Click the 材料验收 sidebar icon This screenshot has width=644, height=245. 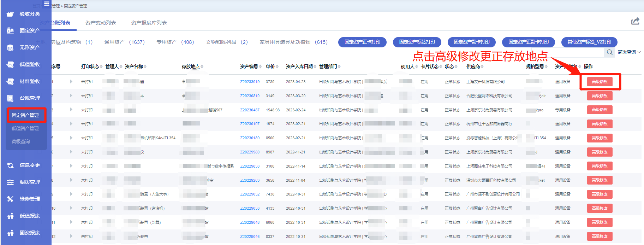[10, 81]
